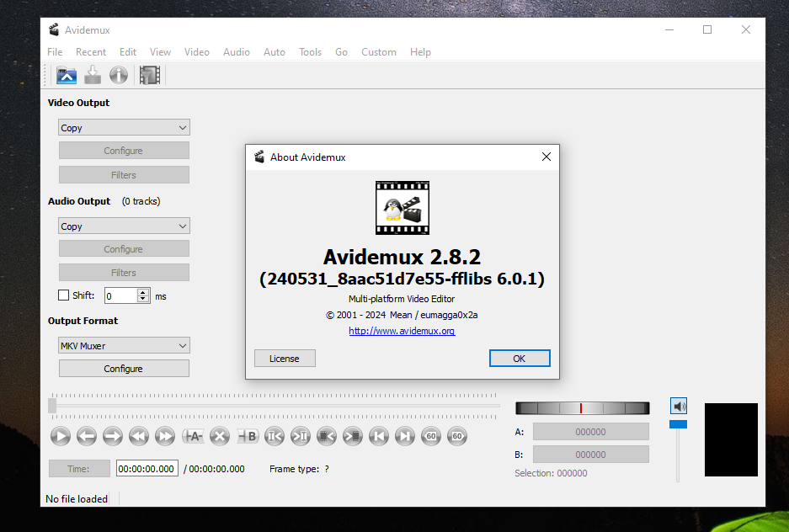Screen dimensions: 789x532
Task: Click the timeline seek slider handle
Action: tap(52, 406)
